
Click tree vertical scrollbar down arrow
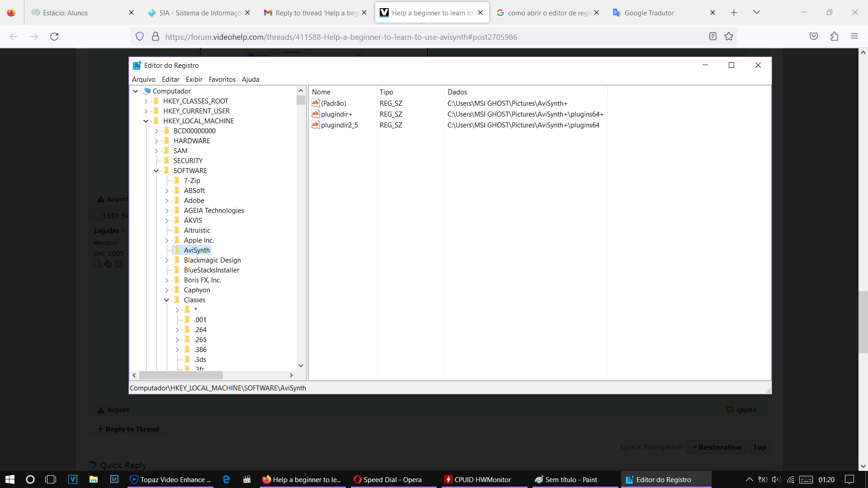pos(301,366)
